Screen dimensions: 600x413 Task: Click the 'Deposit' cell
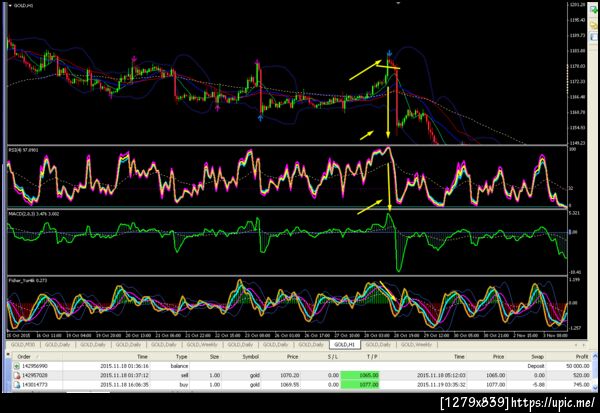click(536, 366)
